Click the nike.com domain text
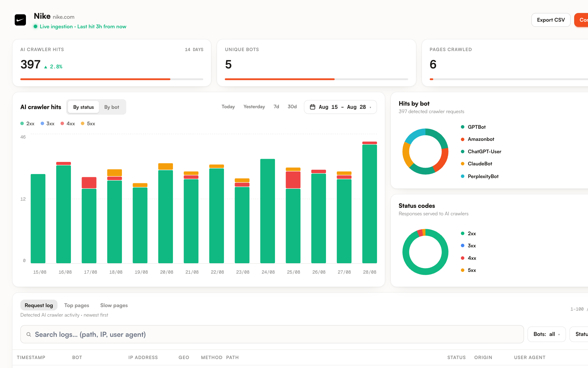Screen dimensions: 588x368 (63, 17)
